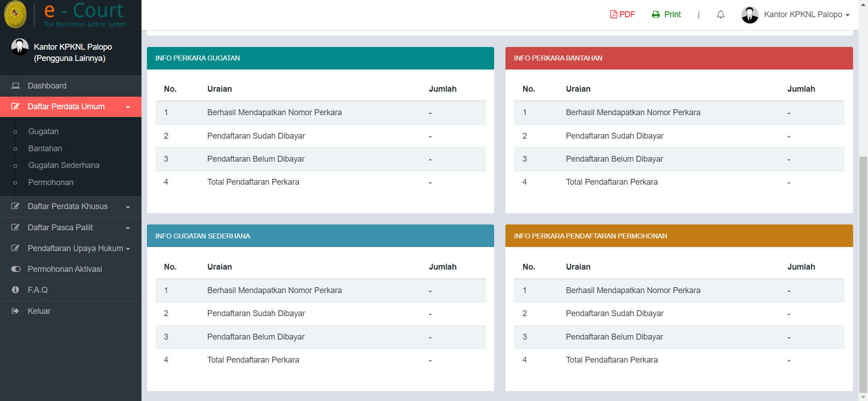The width and height of the screenshot is (868, 401).
Task: Select Gugatan in the sidebar submenu
Action: click(x=43, y=131)
